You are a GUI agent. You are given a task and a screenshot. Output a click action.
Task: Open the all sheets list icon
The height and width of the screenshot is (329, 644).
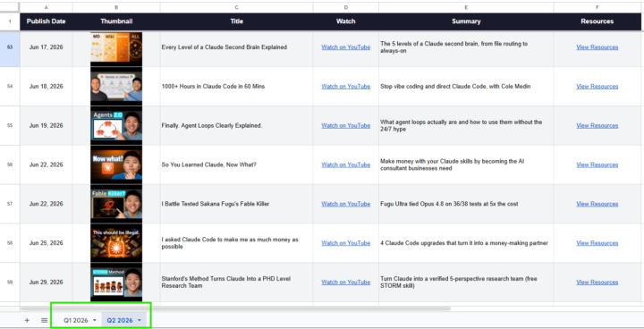click(45, 320)
